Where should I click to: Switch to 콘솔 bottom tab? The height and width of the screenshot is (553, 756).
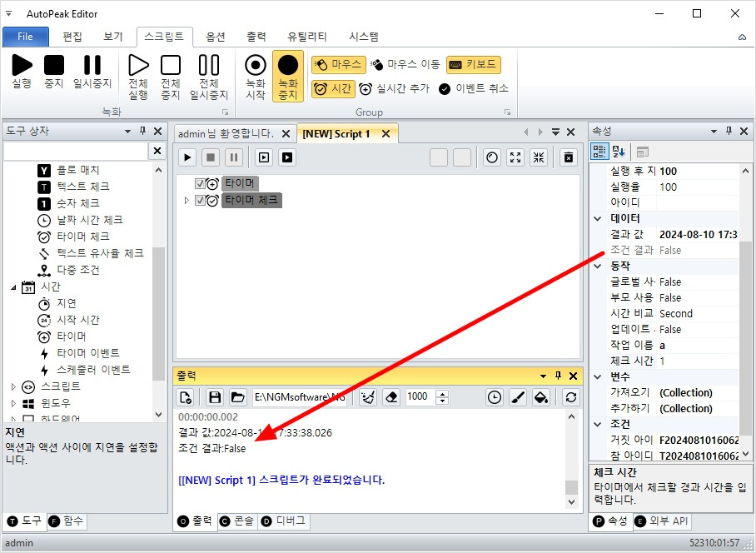tap(236, 521)
